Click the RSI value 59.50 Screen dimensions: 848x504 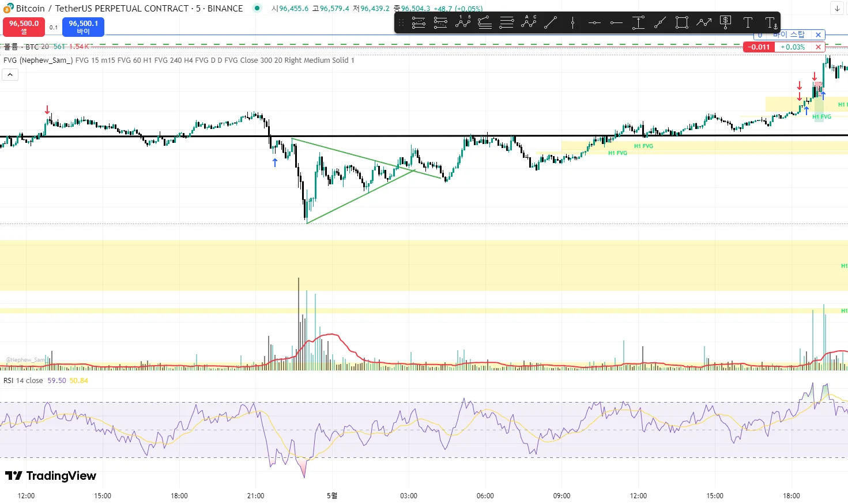point(56,381)
